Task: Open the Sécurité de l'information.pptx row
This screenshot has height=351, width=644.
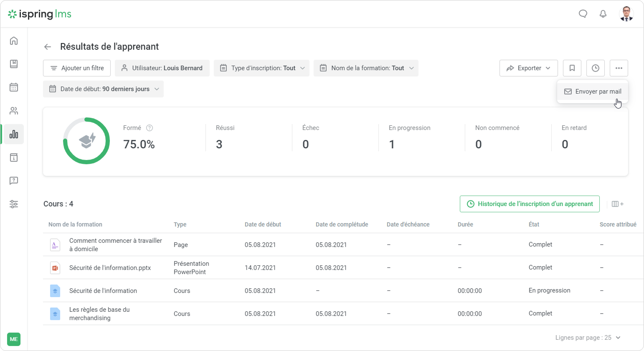Action: pyautogui.click(x=110, y=268)
